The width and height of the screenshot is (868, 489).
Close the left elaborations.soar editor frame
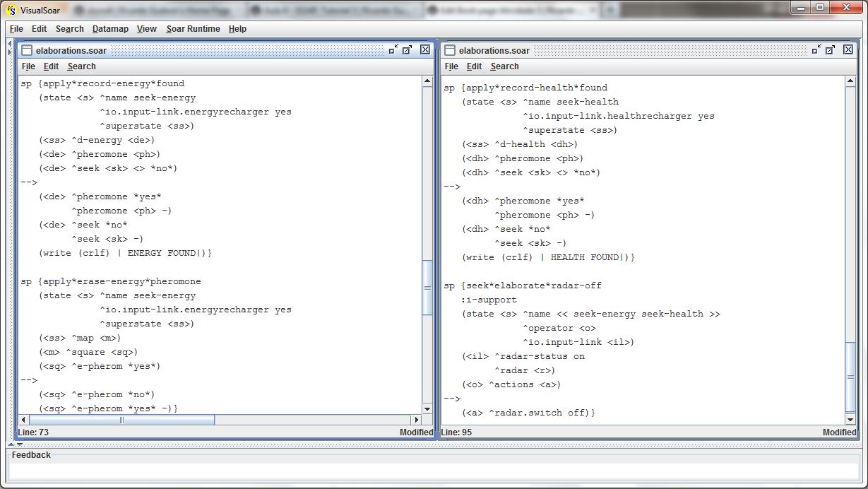pos(424,49)
